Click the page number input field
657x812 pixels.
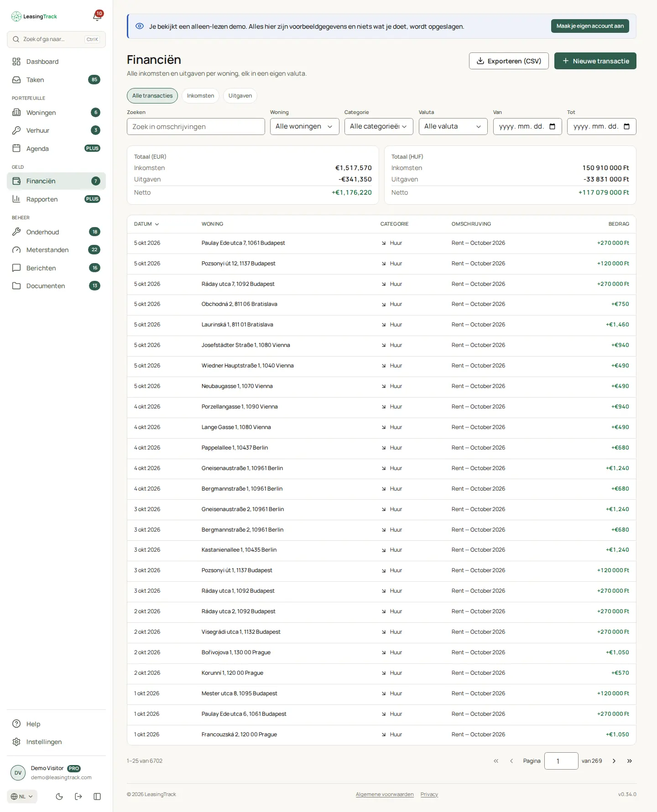(x=561, y=761)
